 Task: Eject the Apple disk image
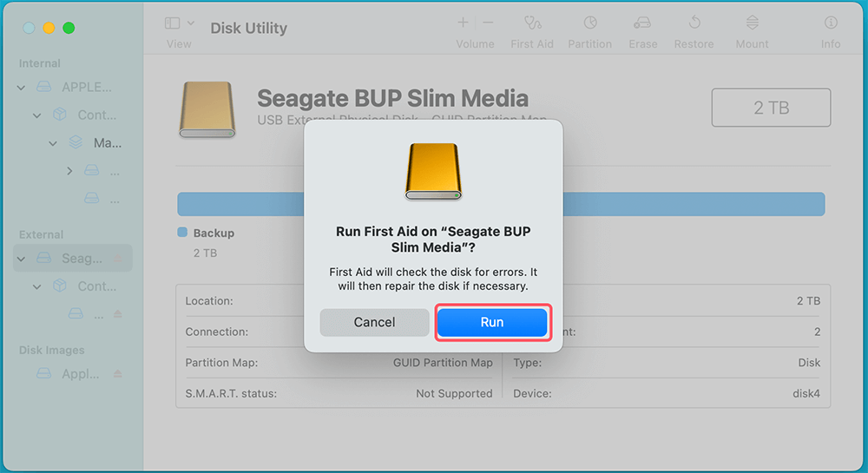(118, 374)
